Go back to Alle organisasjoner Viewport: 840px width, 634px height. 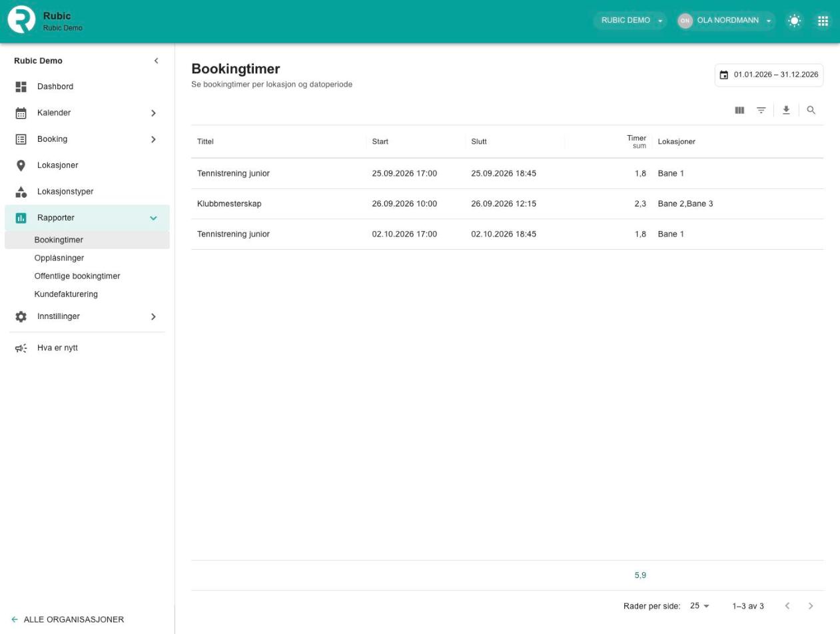point(68,619)
